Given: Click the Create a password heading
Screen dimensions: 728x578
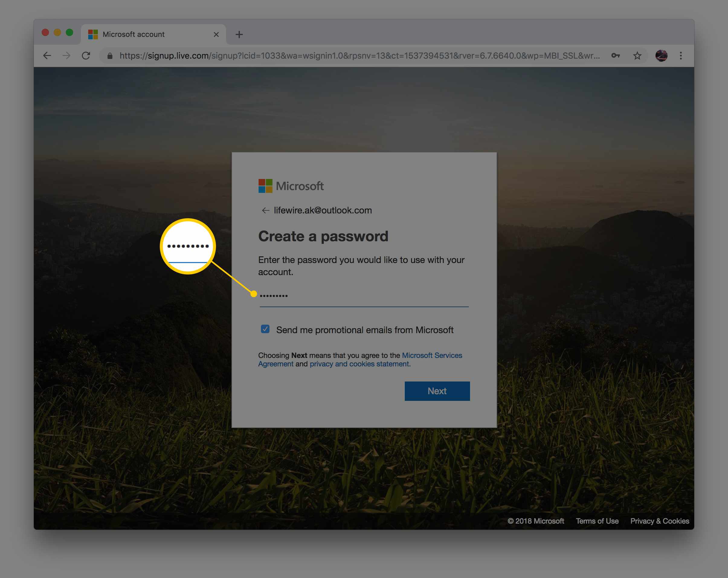Looking at the screenshot, I should point(323,236).
